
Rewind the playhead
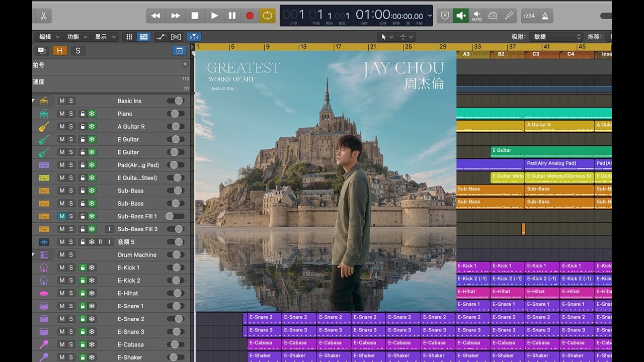pos(155,16)
